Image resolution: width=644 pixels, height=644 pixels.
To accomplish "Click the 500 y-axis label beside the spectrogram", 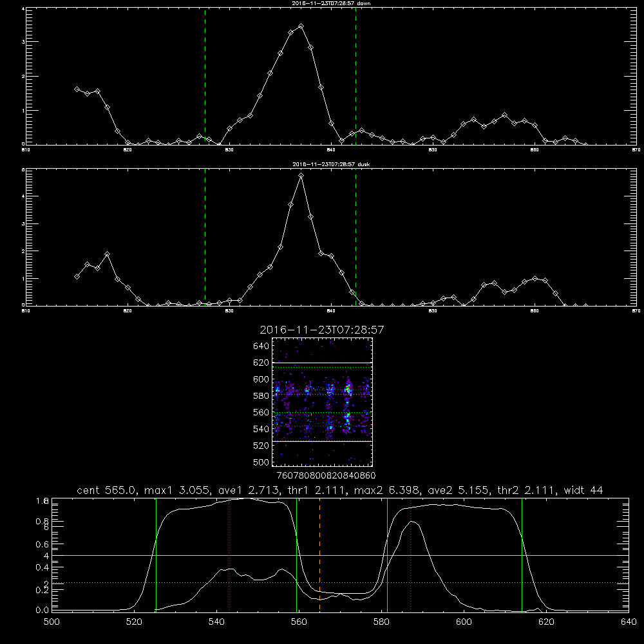I will pos(261,462).
